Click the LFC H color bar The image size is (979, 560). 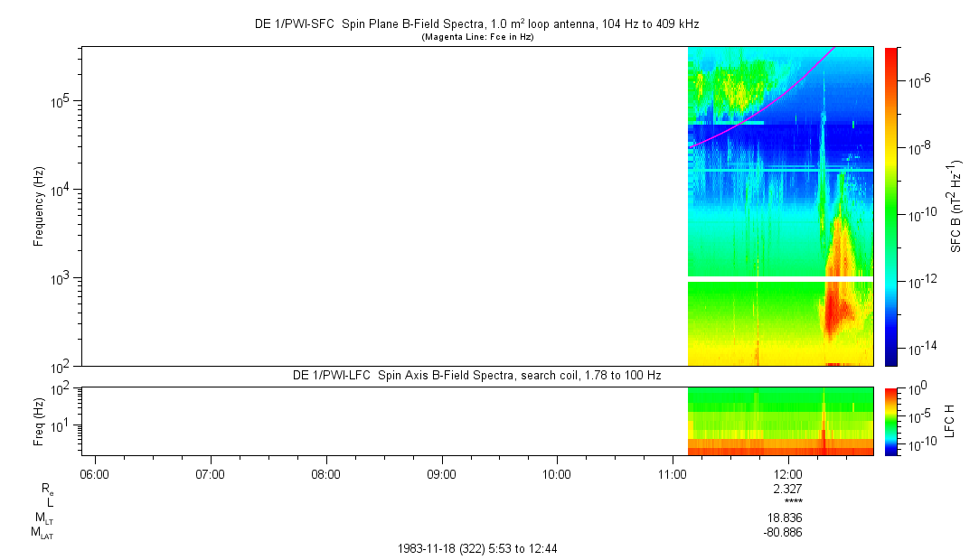890,421
